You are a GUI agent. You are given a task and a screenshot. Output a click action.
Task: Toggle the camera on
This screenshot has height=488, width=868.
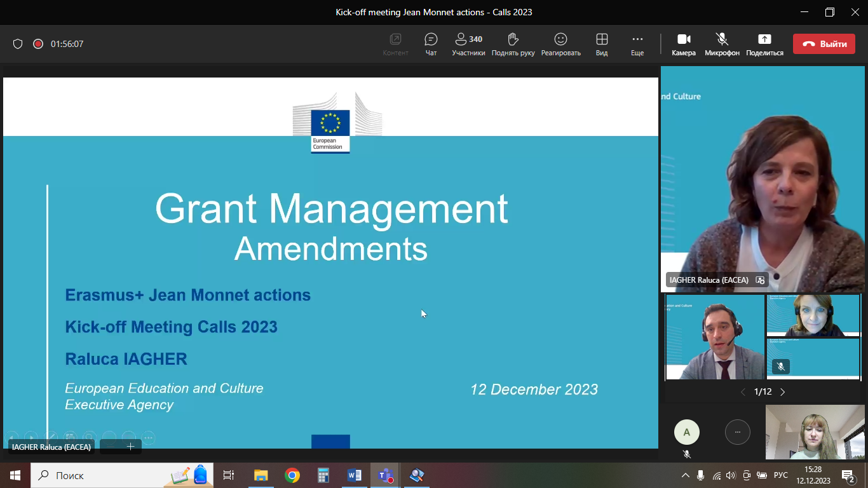(x=683, y=44)
